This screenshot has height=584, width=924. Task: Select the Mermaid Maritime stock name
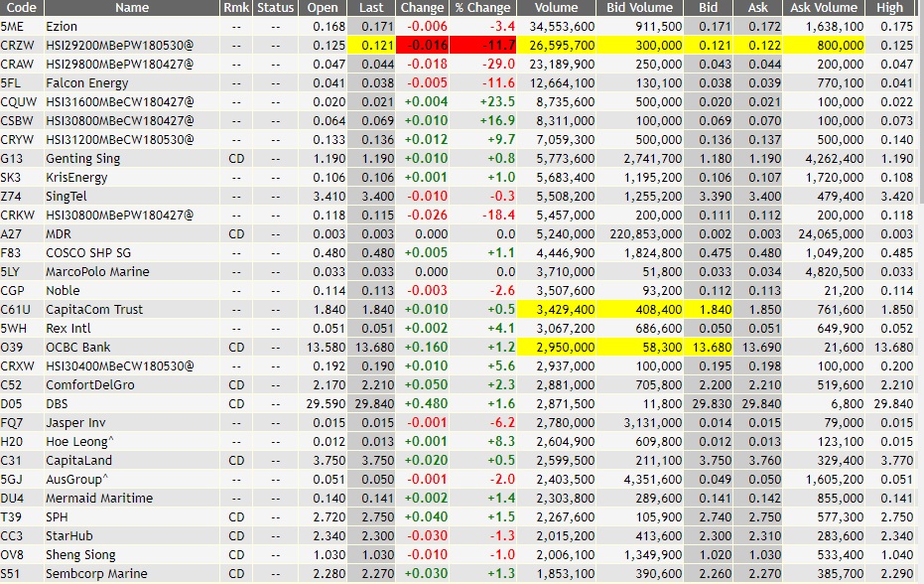pyautogui.click(x=99, y=499)
